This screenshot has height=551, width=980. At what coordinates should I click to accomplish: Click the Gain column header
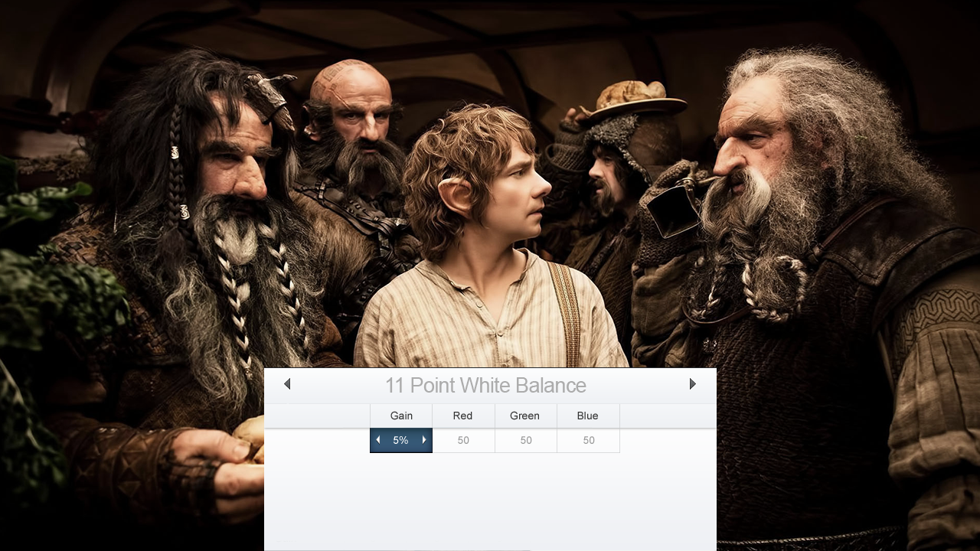(401, 416)
